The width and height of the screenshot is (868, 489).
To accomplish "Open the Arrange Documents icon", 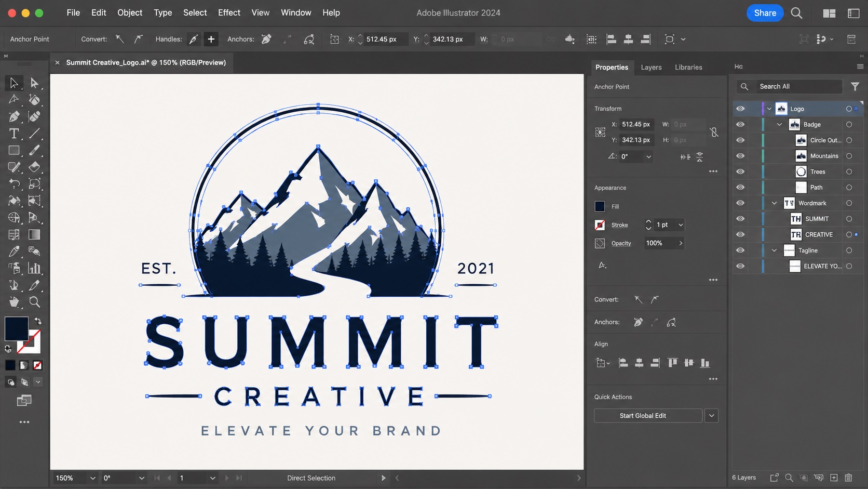I will coord(829,13).
